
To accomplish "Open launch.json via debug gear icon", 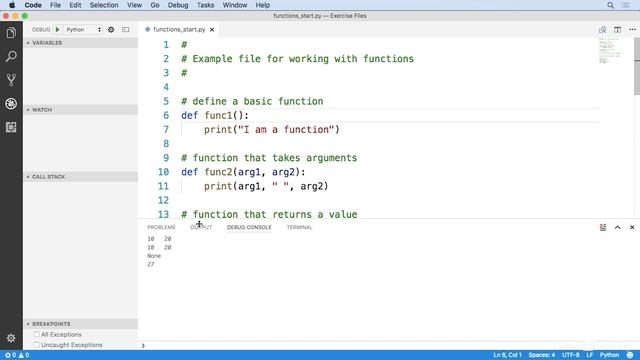I will (111, 30).
